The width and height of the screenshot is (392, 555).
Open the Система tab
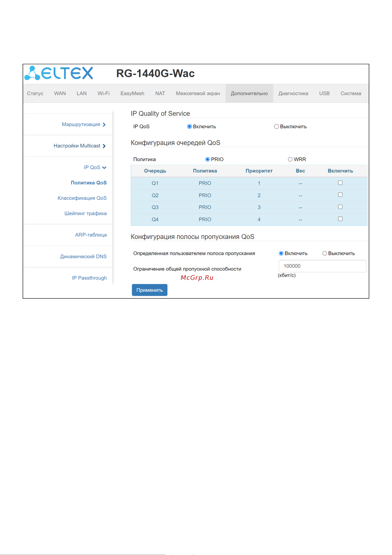pos(351,93)
